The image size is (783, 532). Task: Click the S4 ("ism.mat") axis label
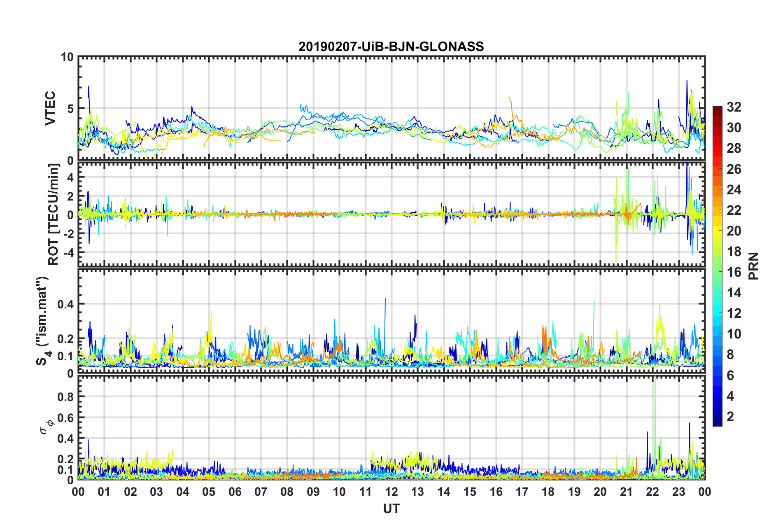42,321
